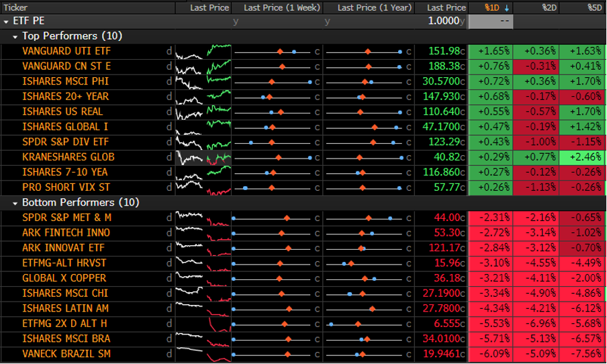Select the ISHARES 7-10 YEA ticker
The width and height of the screenshot is (607, 364).
pyautogui.click(x=64, y=172)
